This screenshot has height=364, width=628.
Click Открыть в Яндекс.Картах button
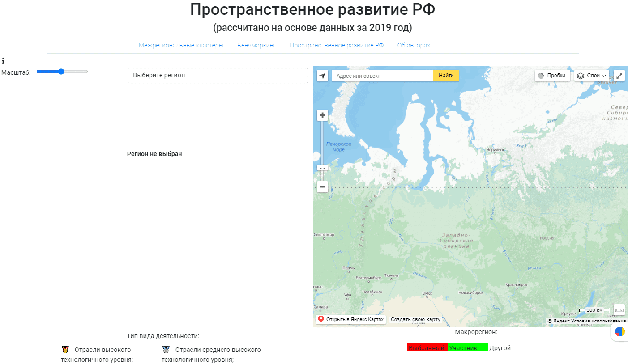click(351, 319)
